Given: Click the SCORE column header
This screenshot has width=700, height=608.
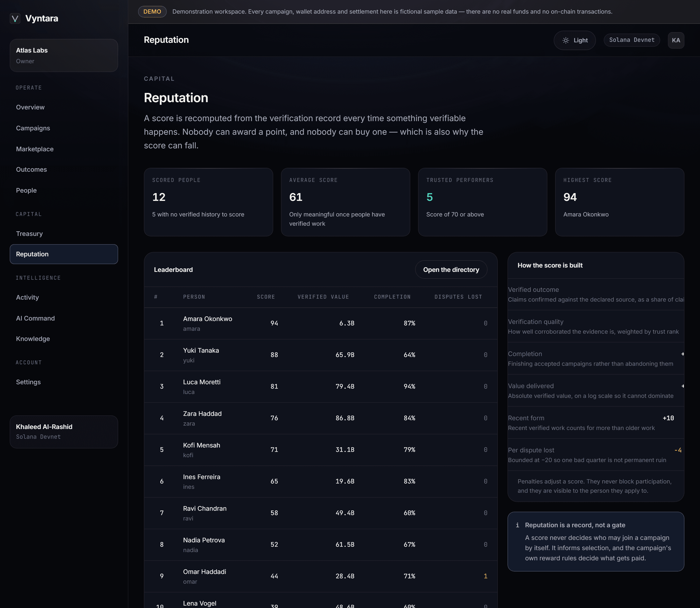Looking at the screenshot, I should [x=266, y=297].
